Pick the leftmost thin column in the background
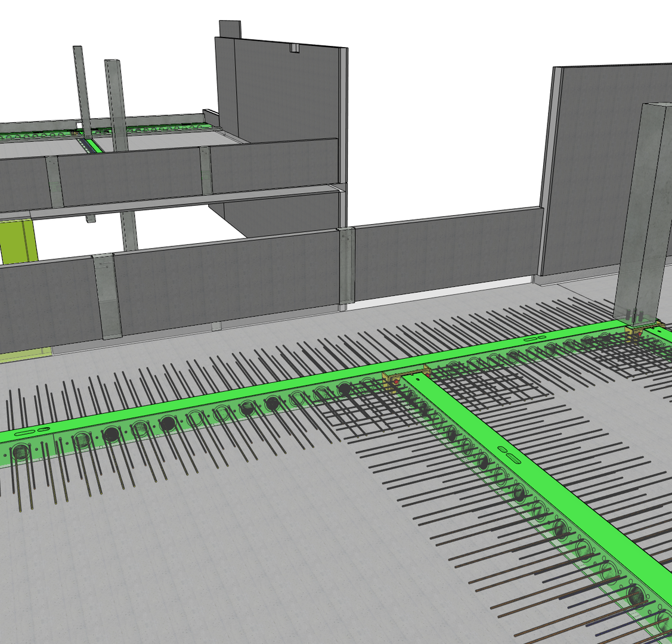This screenshot has width=672, height=644. coord(82,89)
